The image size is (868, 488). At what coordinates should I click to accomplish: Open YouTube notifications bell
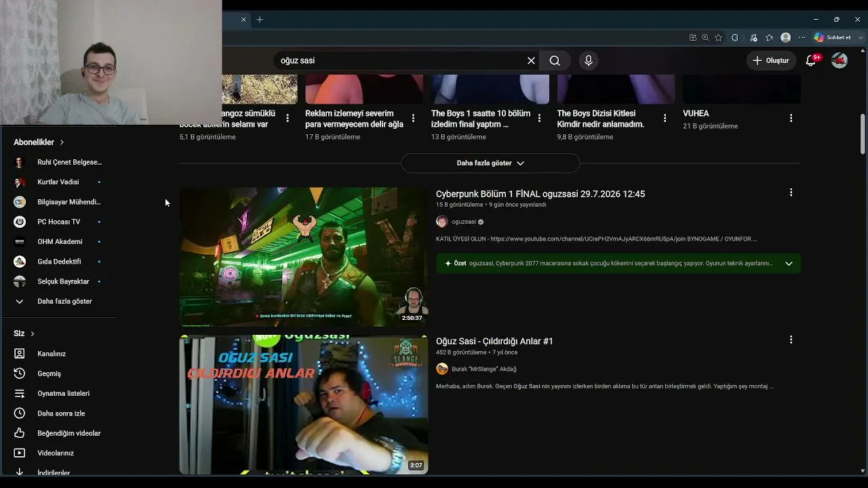point(811,60)
